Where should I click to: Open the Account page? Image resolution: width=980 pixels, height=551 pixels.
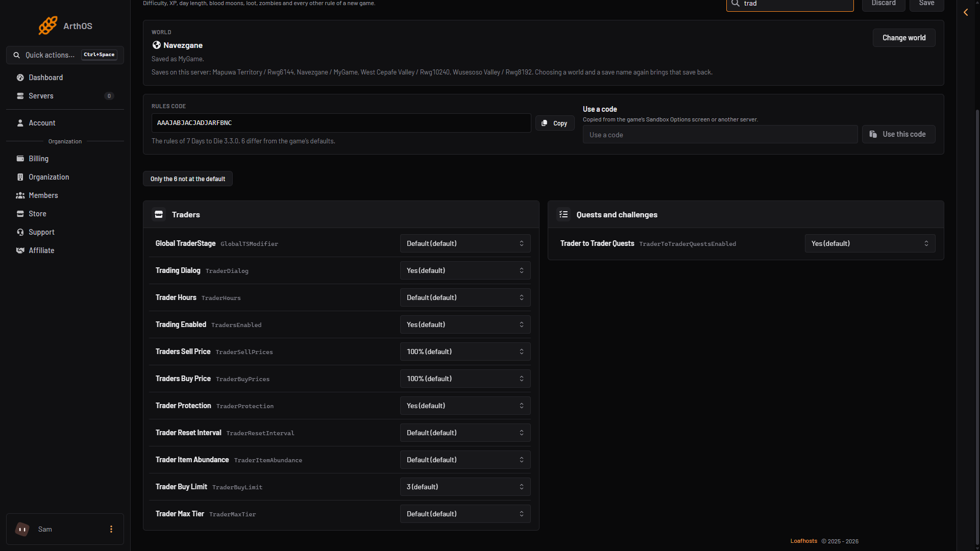coord(65,123)
